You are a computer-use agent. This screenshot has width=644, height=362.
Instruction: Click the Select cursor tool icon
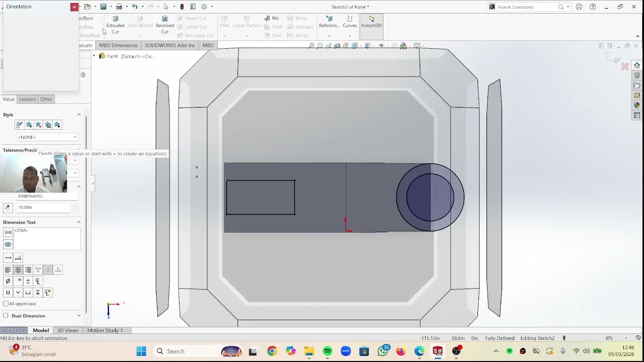166,7
